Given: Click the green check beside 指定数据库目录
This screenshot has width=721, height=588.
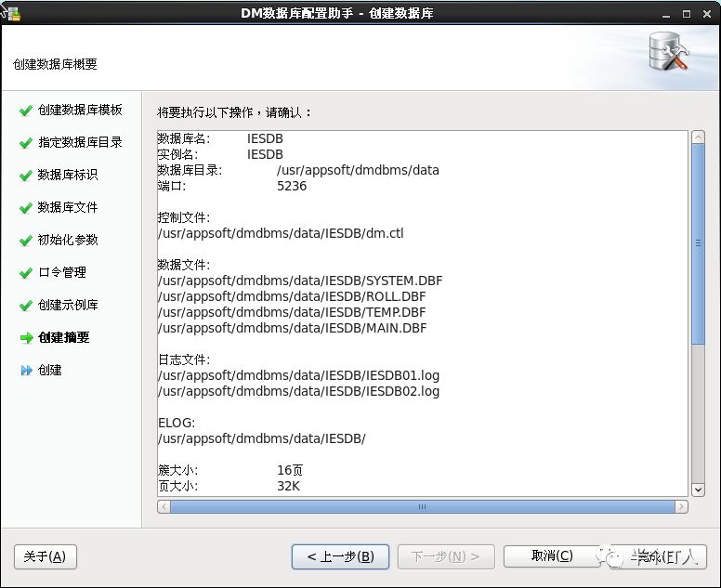Looking at the screenshot, I should (26, 143).
